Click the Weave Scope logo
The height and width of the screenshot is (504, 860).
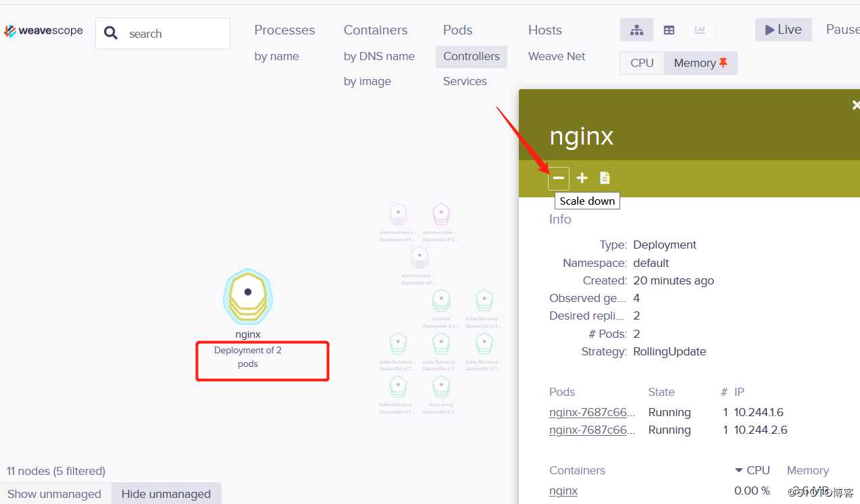[44, 31]
